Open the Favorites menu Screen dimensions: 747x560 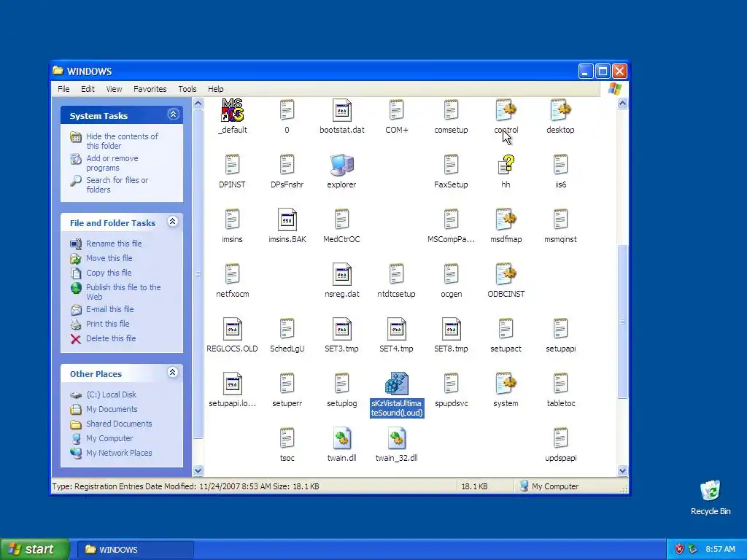click(150, 89)
